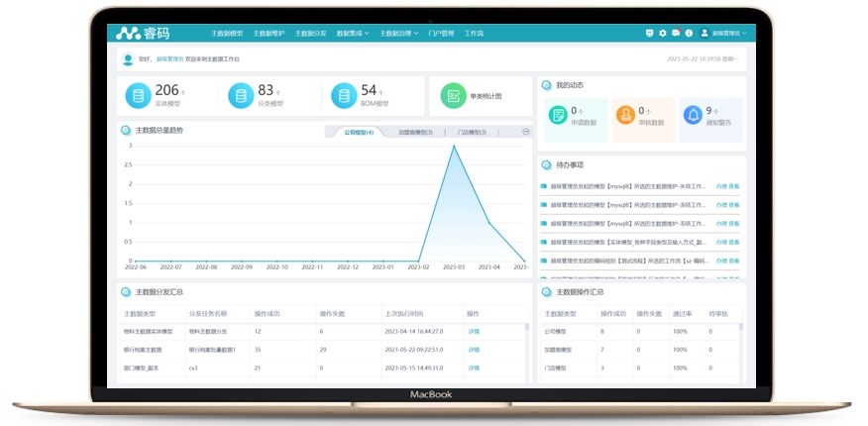Collapse trend chart with minus circle button
The width and height of the screenshot is (868, 426).
click(526, 132)
